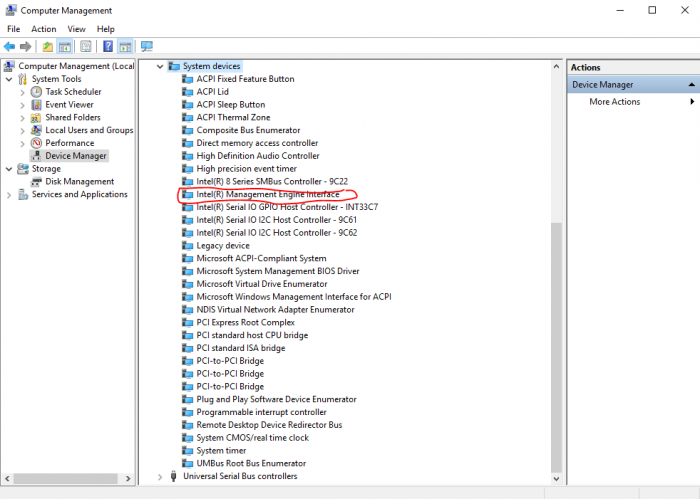Click the Forward arrow toolbar icon
The height and width of the screenshot is (499, 700).
click(25, 46)
